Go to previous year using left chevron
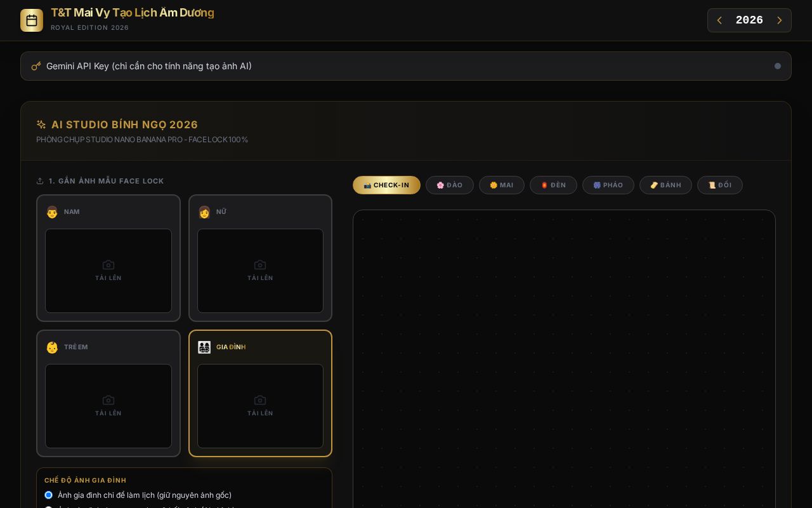Viewport: 812px width, 508px height. point(719,20)
